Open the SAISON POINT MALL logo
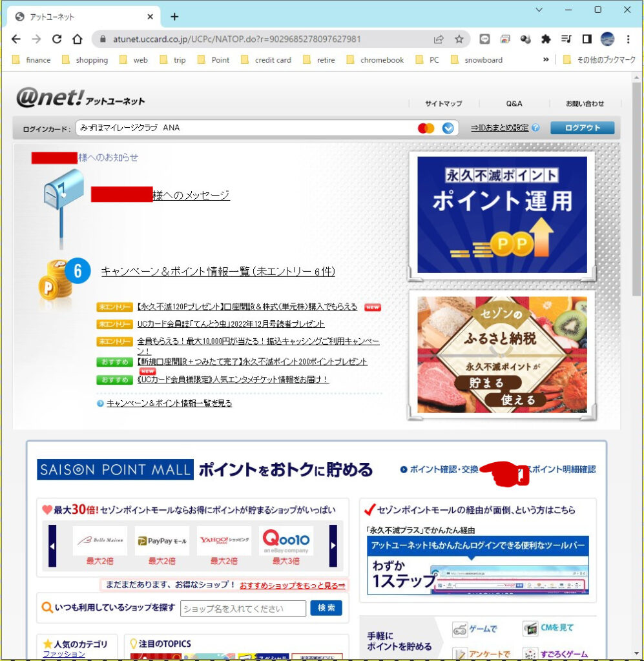 [115, 470]
